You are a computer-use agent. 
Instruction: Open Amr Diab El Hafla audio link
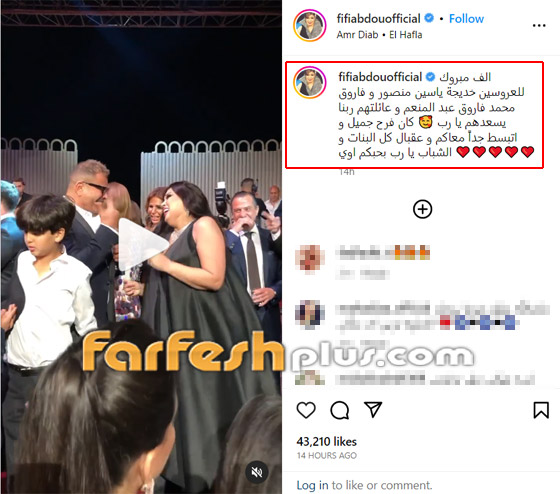[x=379, y=35]
